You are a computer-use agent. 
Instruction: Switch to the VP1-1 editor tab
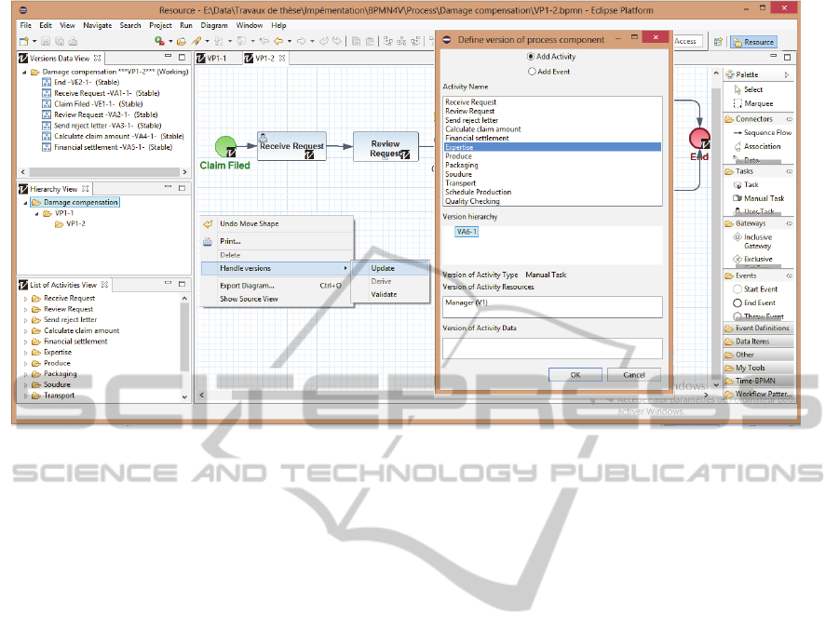pos(217,58)
